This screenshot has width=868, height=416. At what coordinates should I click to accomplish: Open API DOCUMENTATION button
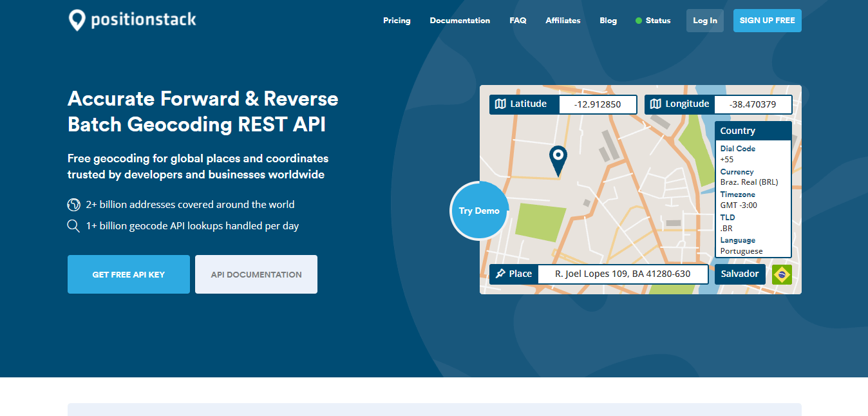(256, 274)
